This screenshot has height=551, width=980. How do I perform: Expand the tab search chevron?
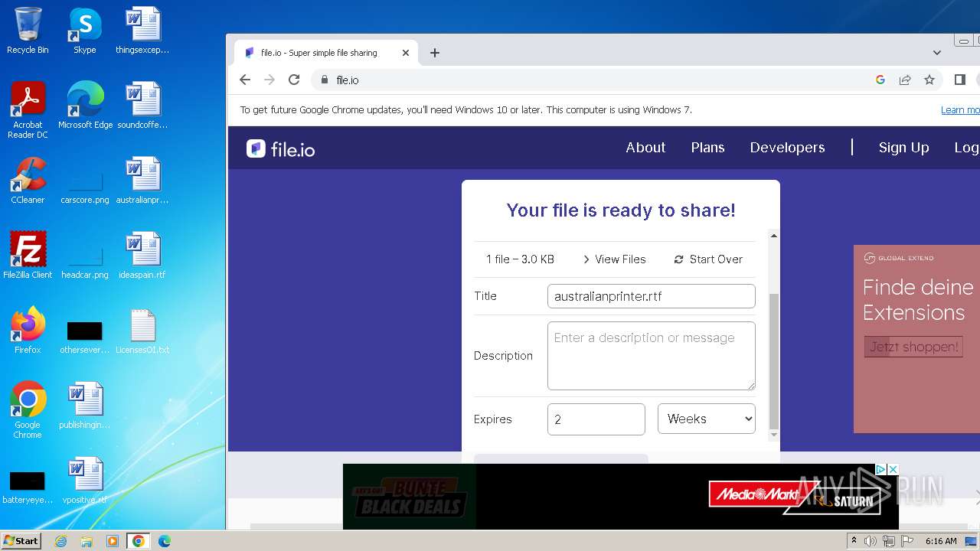(937, 53)
